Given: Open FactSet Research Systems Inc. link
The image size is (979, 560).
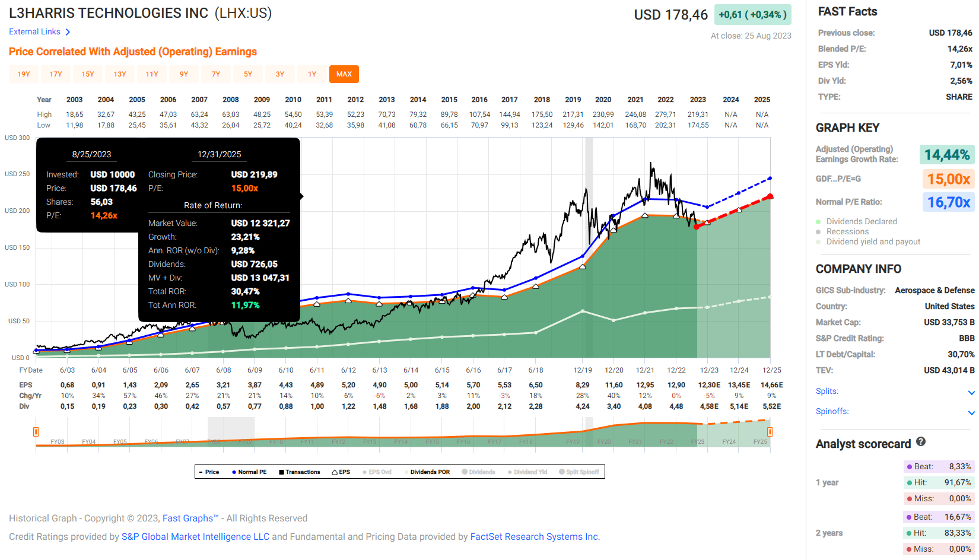Looking at the screenshot, I should pyautogui.click(x=535, y=537).
